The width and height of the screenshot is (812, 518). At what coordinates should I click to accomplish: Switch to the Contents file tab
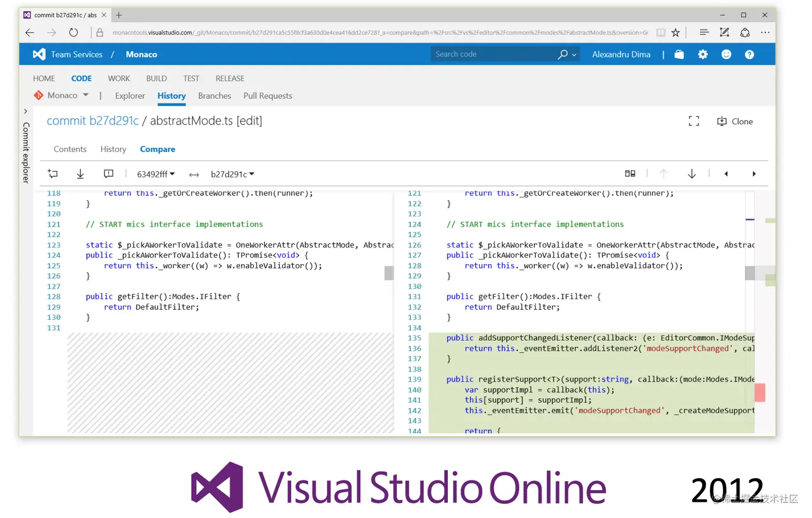click(70, 149)
